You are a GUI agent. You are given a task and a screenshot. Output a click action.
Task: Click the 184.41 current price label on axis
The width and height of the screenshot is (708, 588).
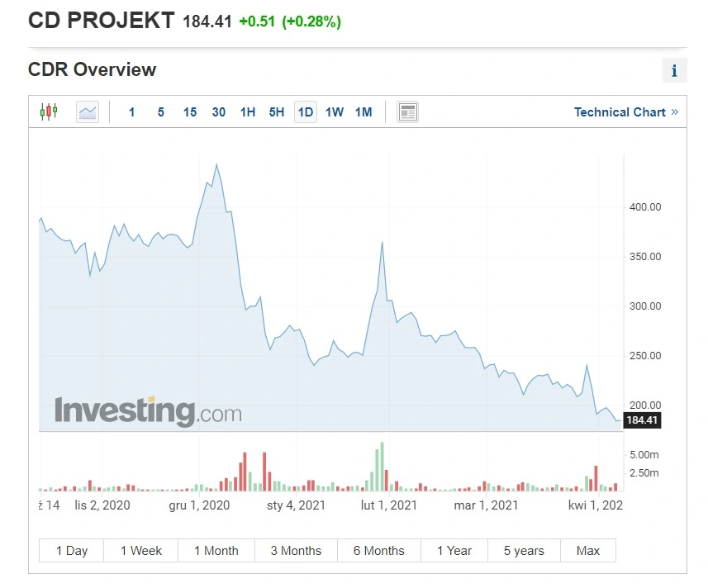point(642,420)
